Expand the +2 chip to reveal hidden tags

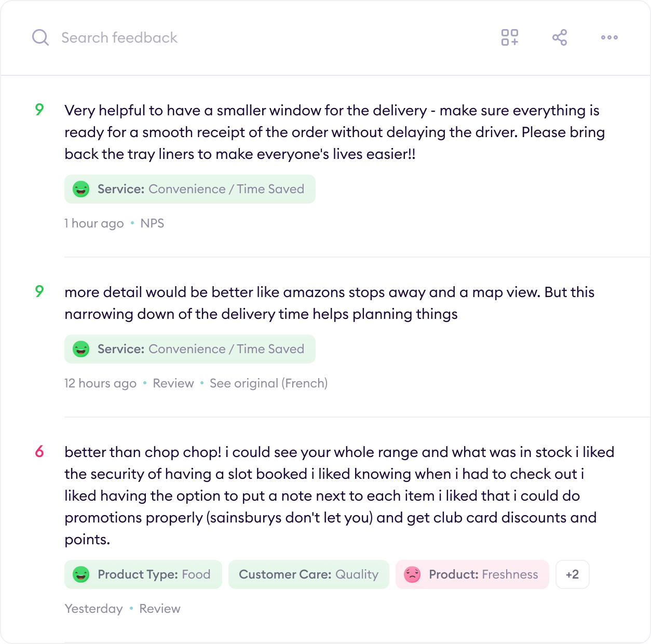click(x=572, y=574)
